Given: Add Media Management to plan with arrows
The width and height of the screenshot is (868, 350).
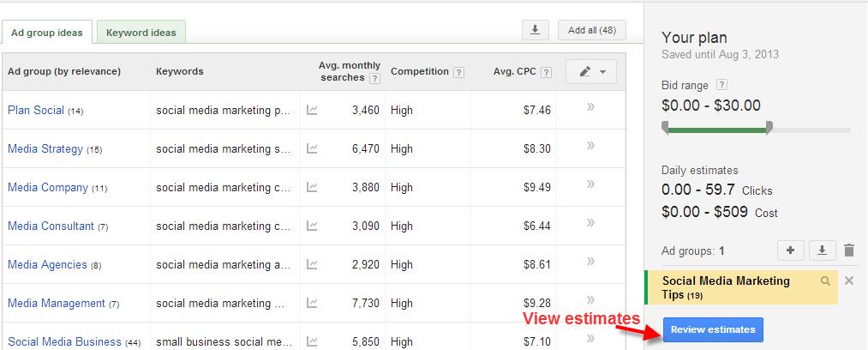Looking at the screenshot, I should pyautogui.click(x=590, y=299).
